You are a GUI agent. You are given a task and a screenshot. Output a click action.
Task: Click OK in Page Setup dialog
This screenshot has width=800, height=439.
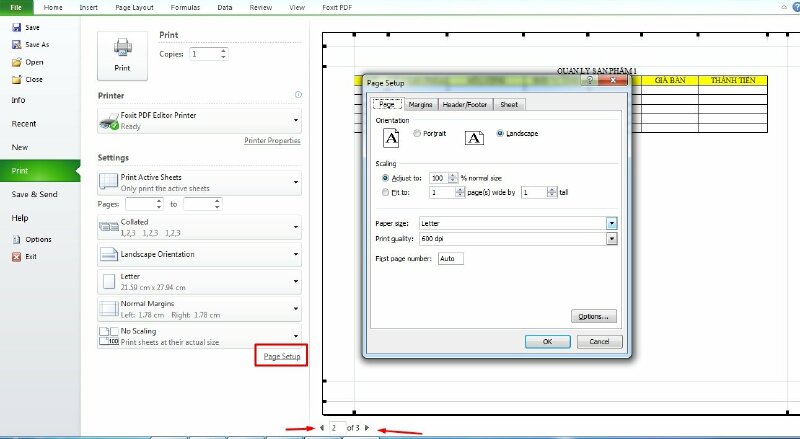[x=547, y=342]
